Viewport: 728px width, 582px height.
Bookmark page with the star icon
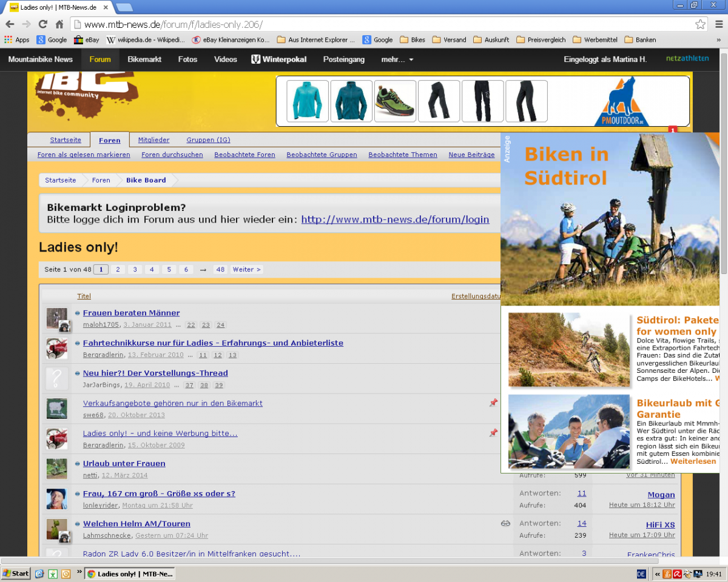click(700, 24)
